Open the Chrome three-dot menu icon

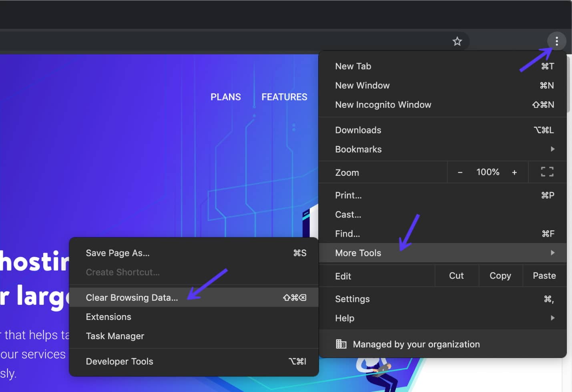click(557, 41)
